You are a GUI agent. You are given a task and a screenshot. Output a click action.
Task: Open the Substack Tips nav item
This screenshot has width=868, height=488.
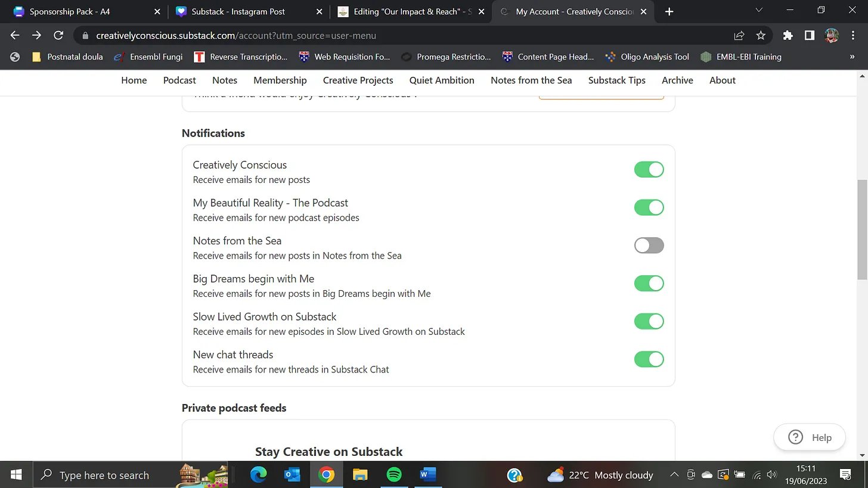tap(617, 80)
